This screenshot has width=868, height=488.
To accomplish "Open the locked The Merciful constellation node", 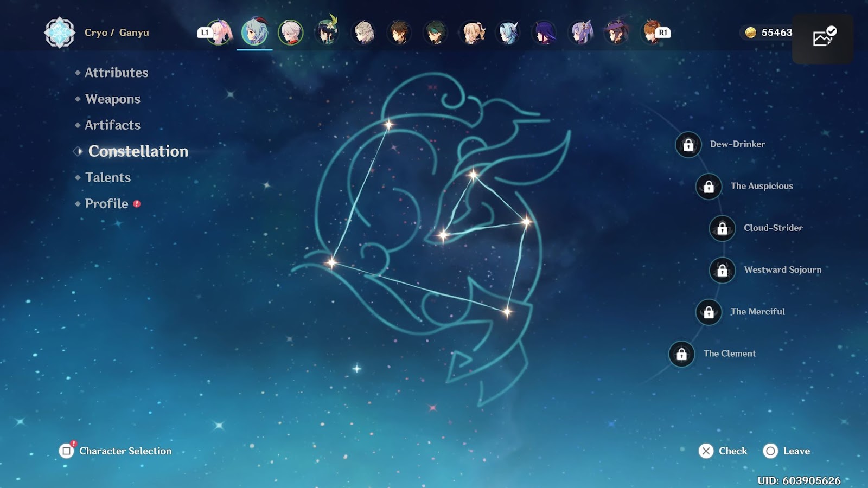I will (709, 312).
